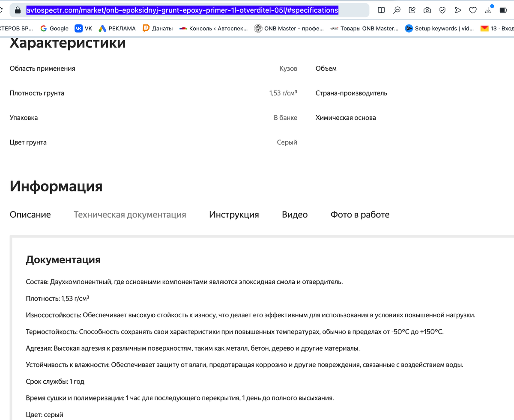This screenshot has height=420, width=514.
Task: Click the Документация heading
Action: (x=63, y=259)
